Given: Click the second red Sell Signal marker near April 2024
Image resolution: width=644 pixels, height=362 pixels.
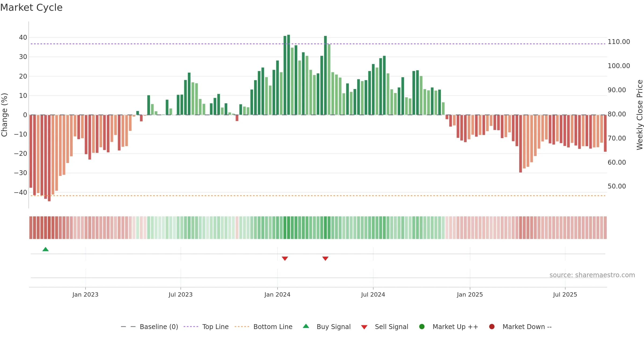Looking at the screenshot, I should [325, 258].
